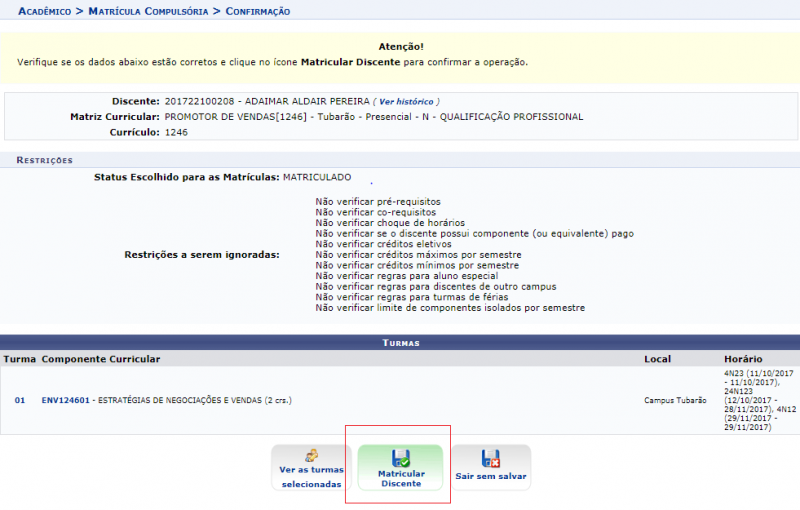Click the Matricular Discente green disk icon
Screen dimensions: 800x510
pos(401,459)
